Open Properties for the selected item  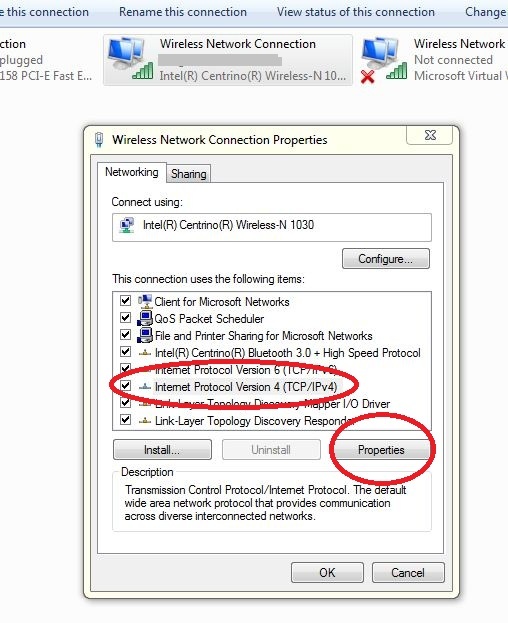click(x=381, y=450)
